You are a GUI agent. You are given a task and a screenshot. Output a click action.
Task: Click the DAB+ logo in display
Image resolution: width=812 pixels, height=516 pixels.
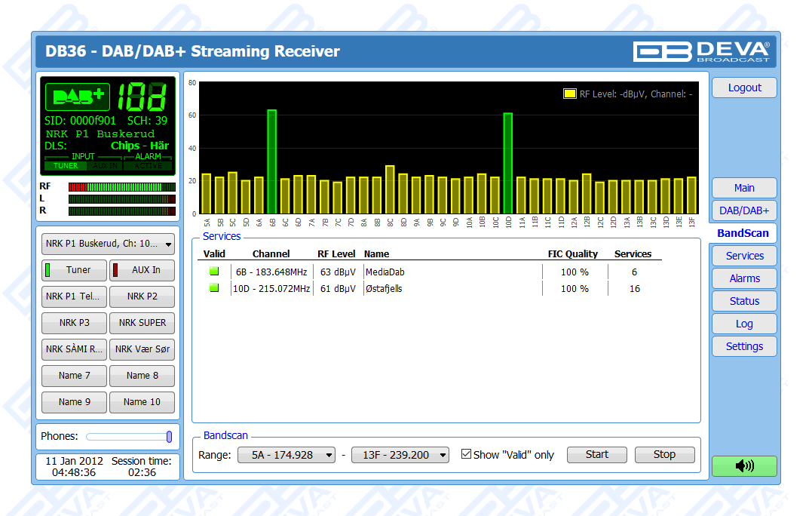pos(78,97)
